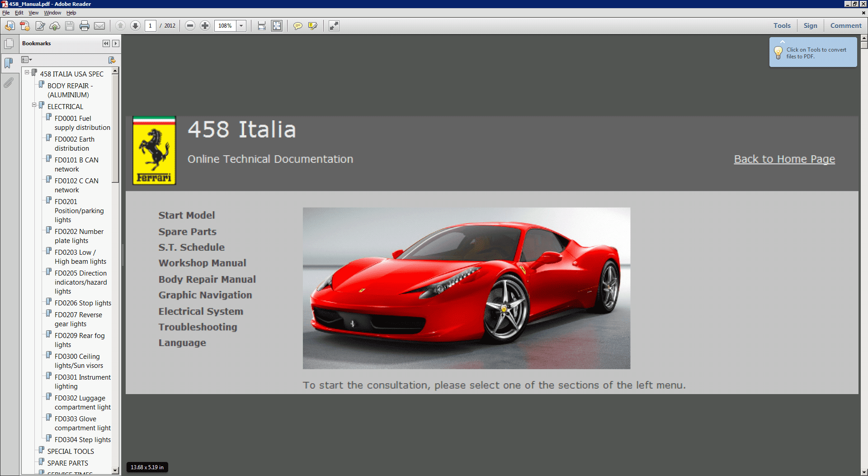Click the Back to Home Page link

(x=784, y=159)
